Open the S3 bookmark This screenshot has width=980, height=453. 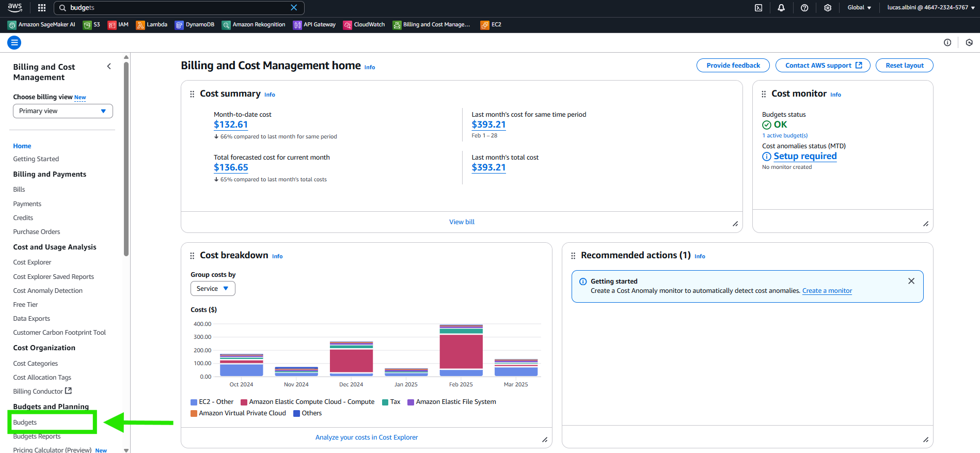91,25
